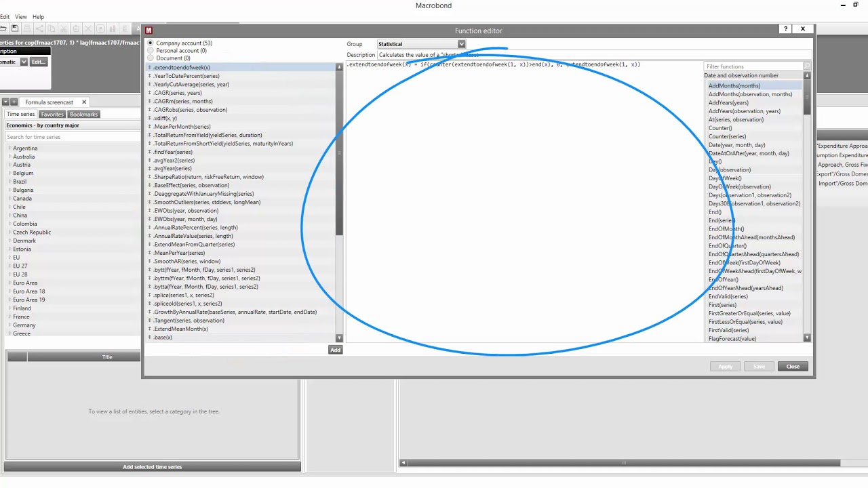
Task: Open Function editor help question mark
Action: click(x=785, y=29)
